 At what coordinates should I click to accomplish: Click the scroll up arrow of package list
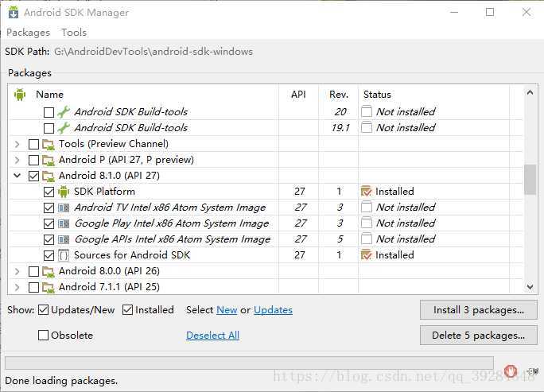click(x=530, y=92)
